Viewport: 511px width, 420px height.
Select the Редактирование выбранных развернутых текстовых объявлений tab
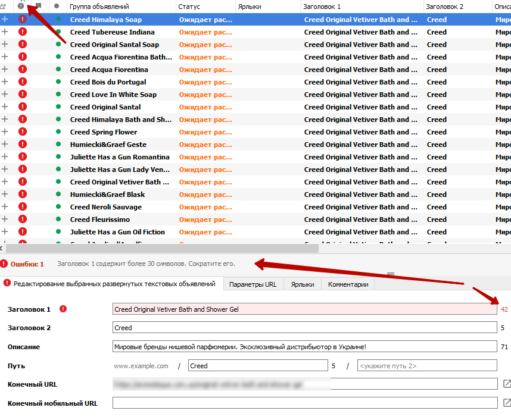pyautogui.click(x=111, y=284)
